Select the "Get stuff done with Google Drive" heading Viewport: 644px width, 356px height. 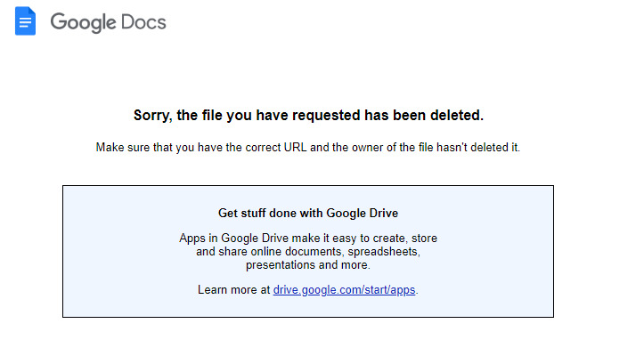307,214
